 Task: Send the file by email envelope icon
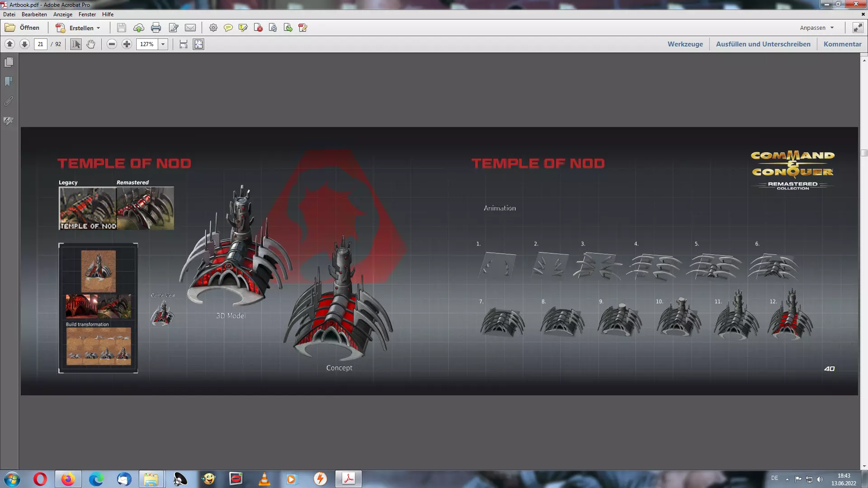click(x=190, y=28)
